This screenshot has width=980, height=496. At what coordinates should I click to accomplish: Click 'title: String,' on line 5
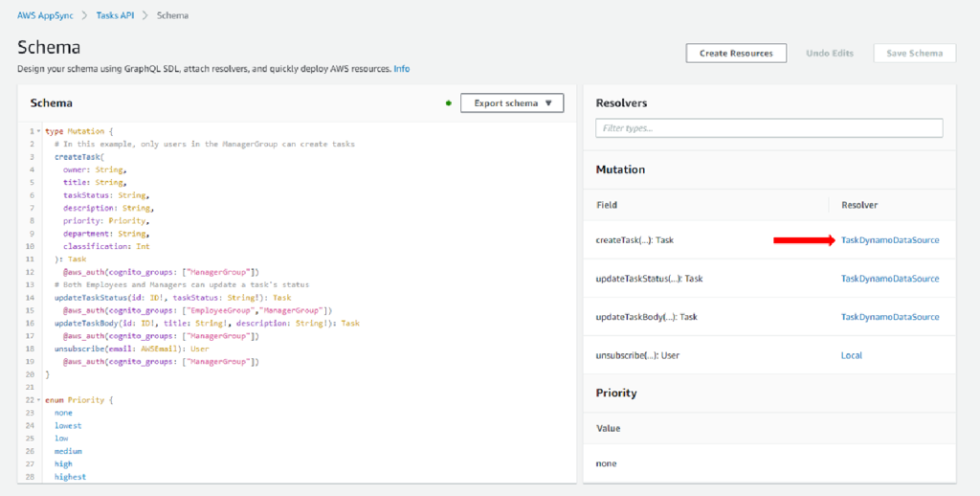tap(95, 183)
